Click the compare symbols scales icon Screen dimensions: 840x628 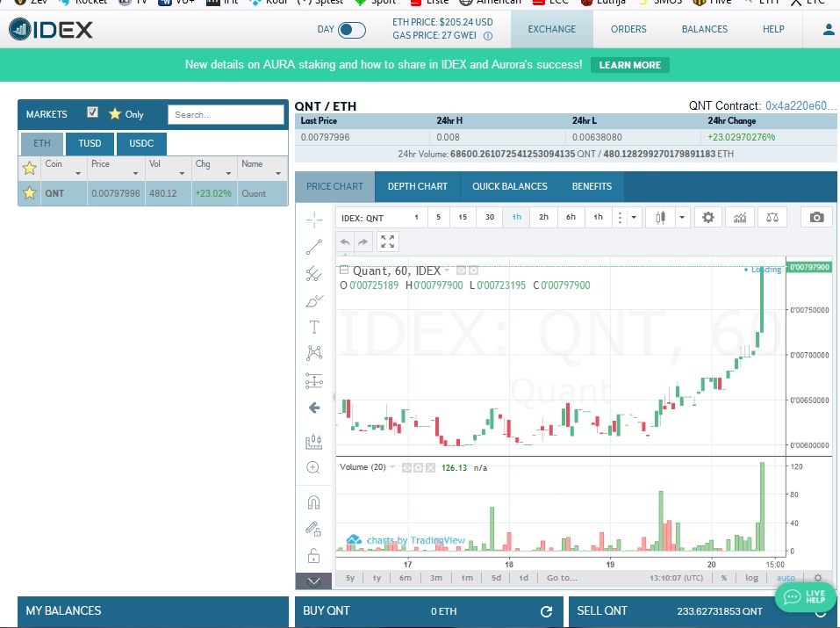point(771,217)
